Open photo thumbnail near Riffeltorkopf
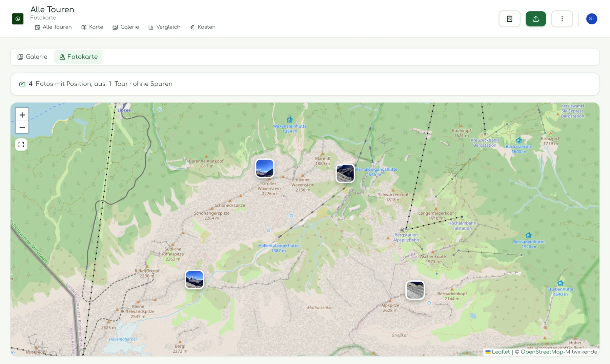Viewport: 610px width, 364px height. 195,280
